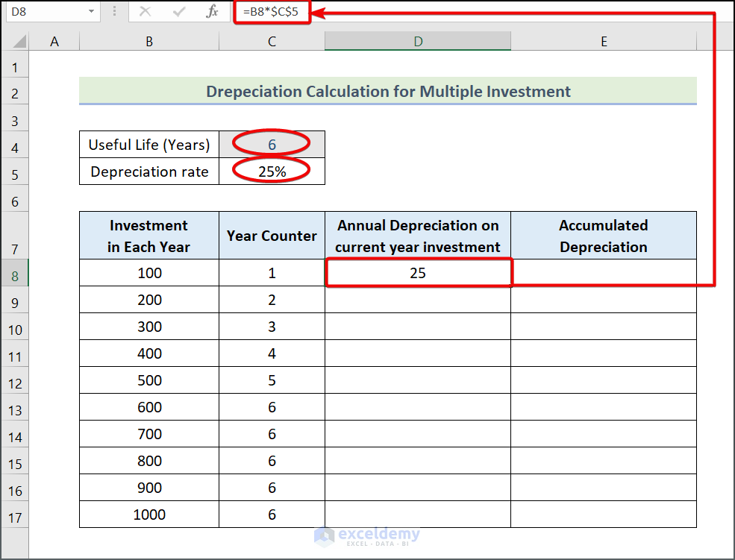Click the investment cell with 600
The width and height of the screenshot is (735, 560).
tap(149, 407)
